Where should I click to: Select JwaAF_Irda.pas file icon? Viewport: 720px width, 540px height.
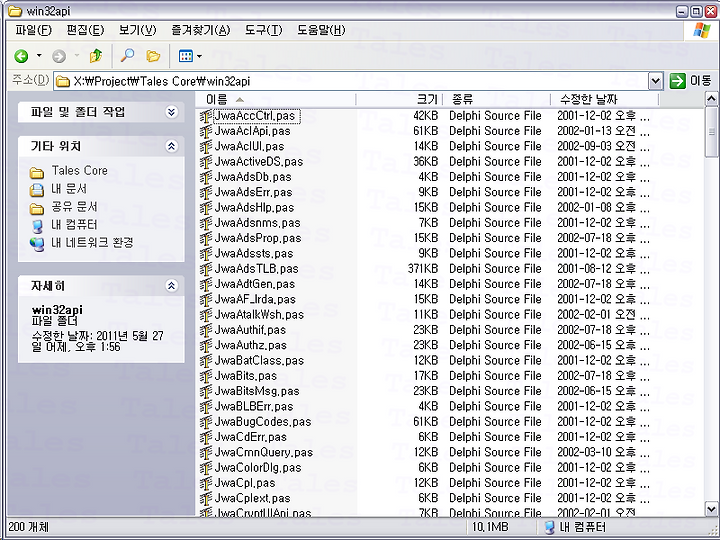click(206, 300)
